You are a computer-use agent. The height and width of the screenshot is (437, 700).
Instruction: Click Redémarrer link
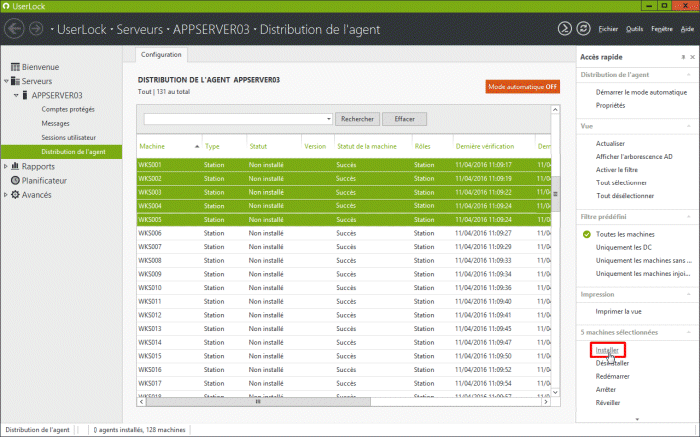pyautogui.click(x=612, y=376)
